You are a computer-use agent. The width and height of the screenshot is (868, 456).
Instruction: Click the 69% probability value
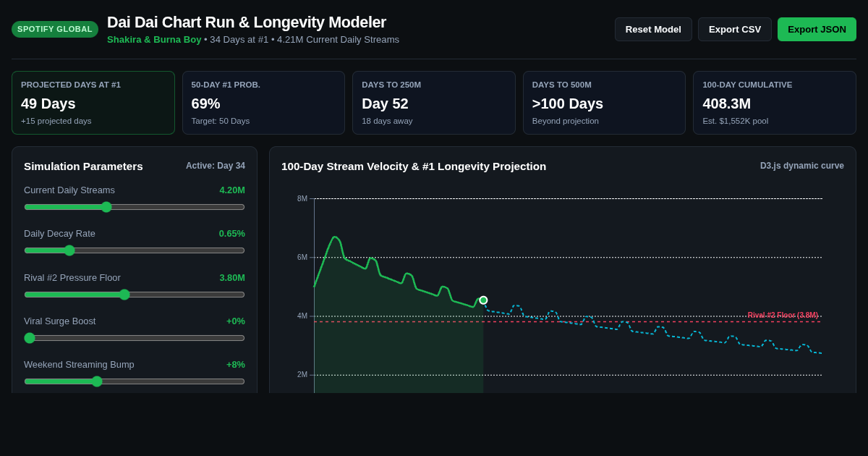(x=206, y=104)
